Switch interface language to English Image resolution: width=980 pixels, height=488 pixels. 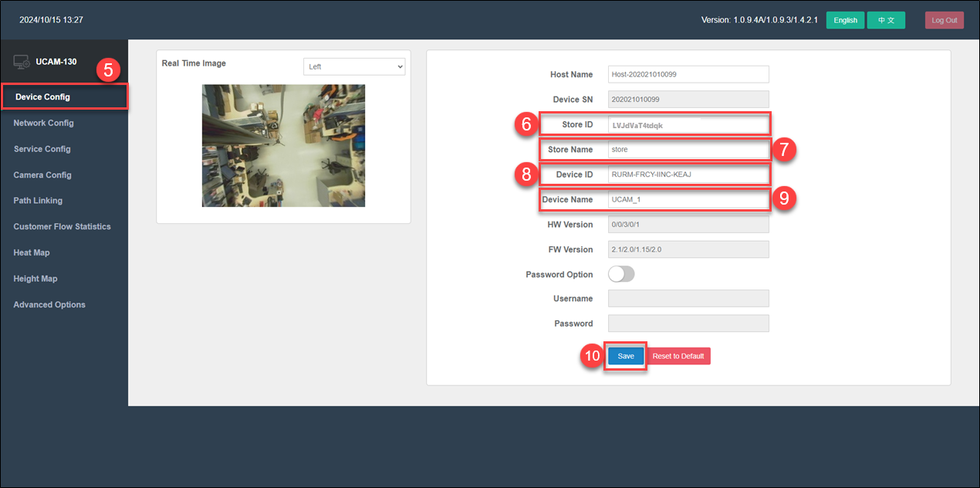tap(845, 20)
